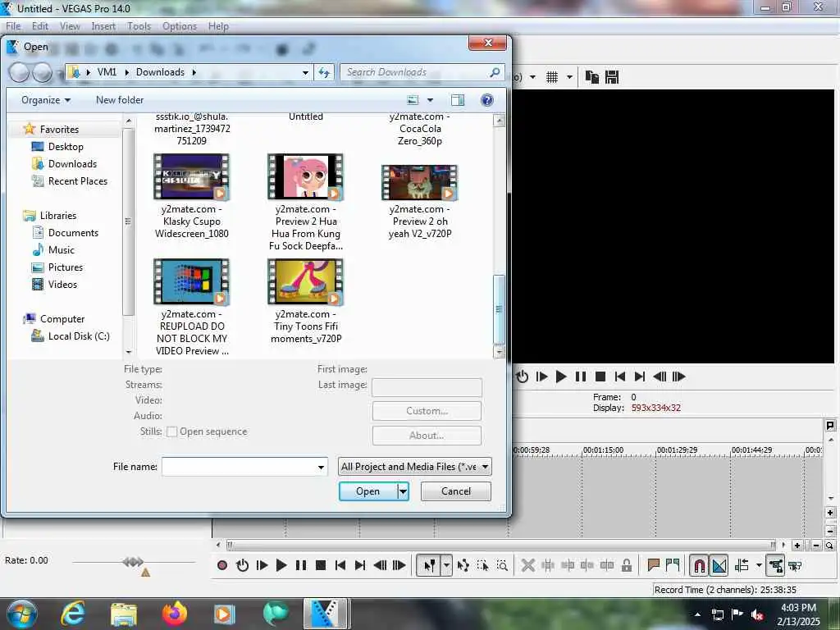Save snapshot to file in preview
This screenshot has width=840, height=630.
click(x=612, y=77)
